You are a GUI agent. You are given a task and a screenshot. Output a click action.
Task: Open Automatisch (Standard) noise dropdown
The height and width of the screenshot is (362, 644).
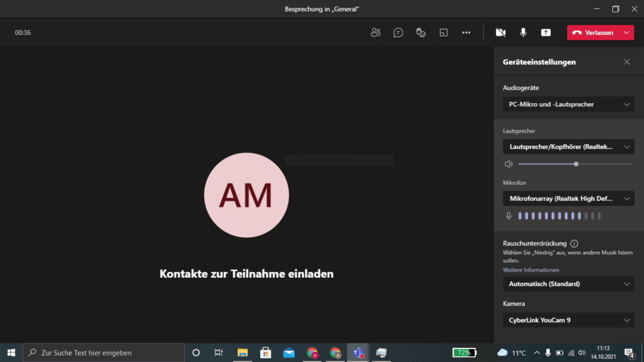tap(569, 284)
